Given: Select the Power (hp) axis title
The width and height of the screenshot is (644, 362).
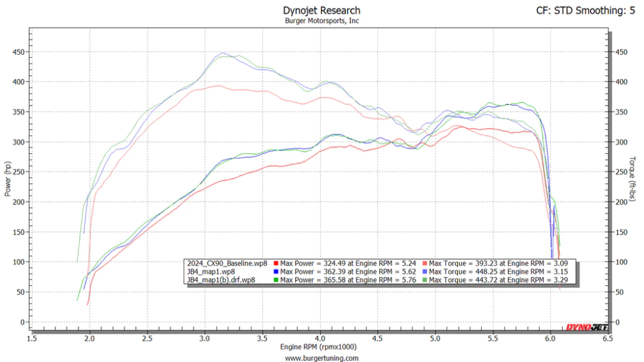Looking at the screenshot, I should point(8,178).
